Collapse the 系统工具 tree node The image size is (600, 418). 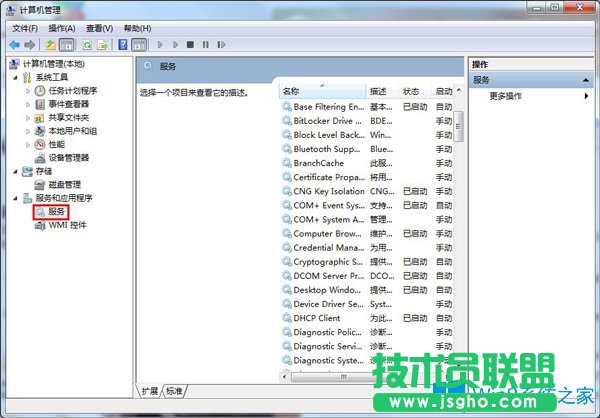click(x=15, y=78)
